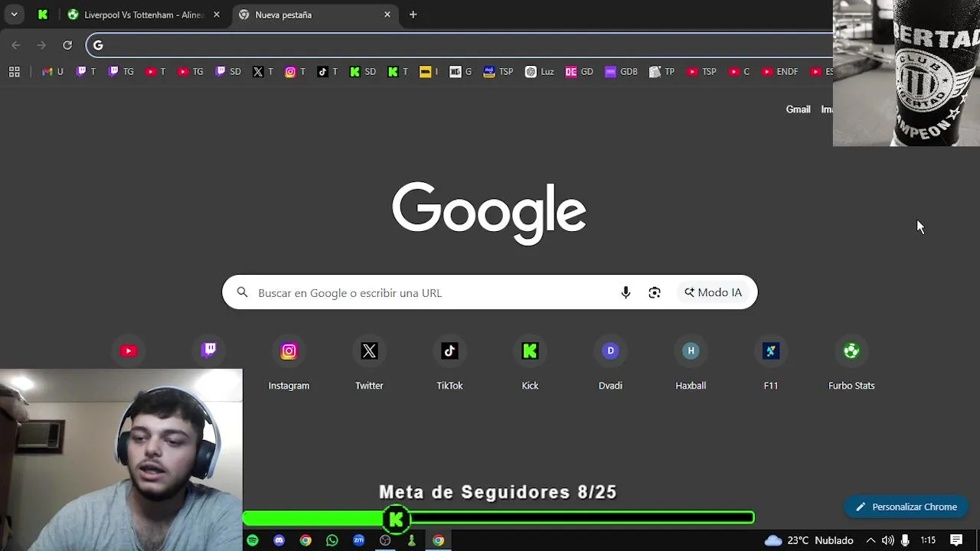This screenshot has width=980, height=551.
Task: Open Spotify from the taskbar
Action: pos(253,540)
